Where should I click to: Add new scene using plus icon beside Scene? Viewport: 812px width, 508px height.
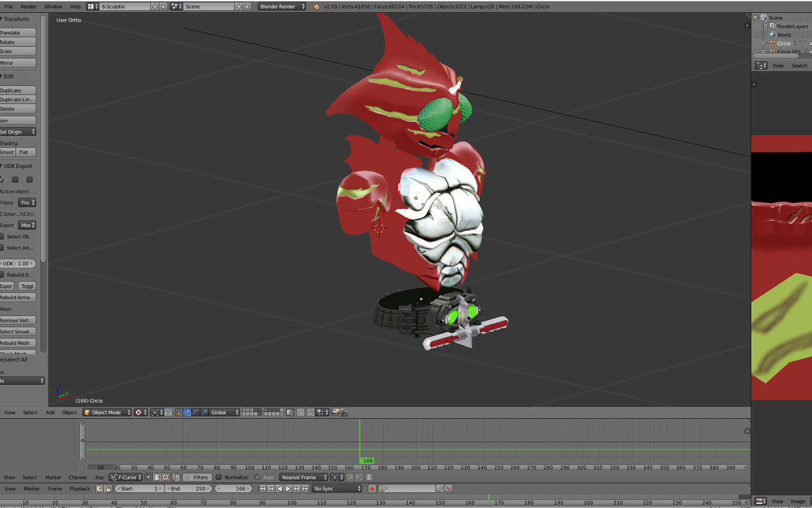click(239, 6)
